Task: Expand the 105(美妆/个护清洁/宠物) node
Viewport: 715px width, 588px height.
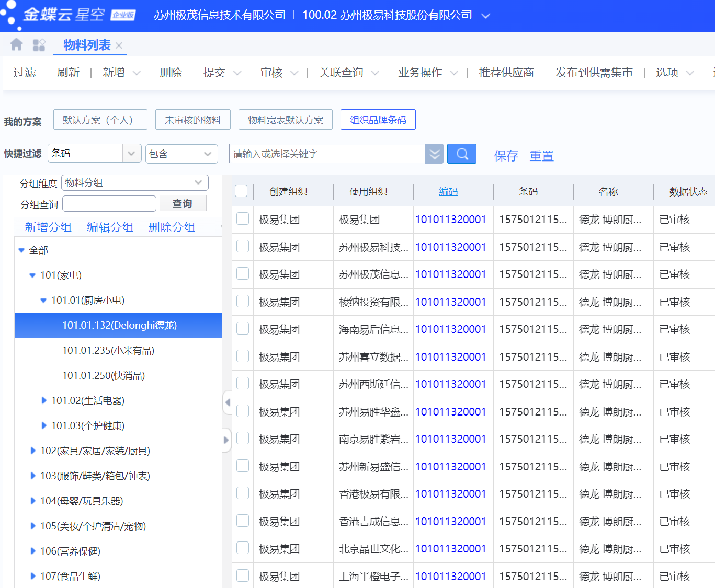Action: (33, 526)
